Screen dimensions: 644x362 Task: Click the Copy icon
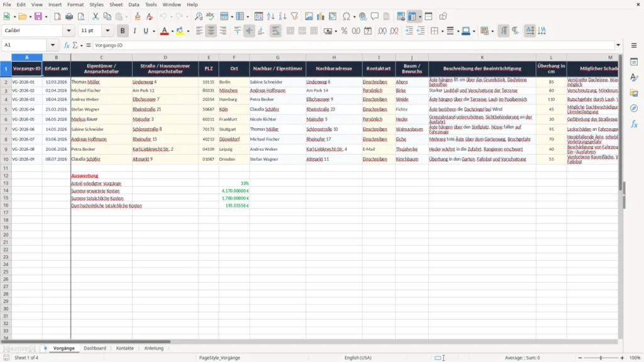[107, 16]
